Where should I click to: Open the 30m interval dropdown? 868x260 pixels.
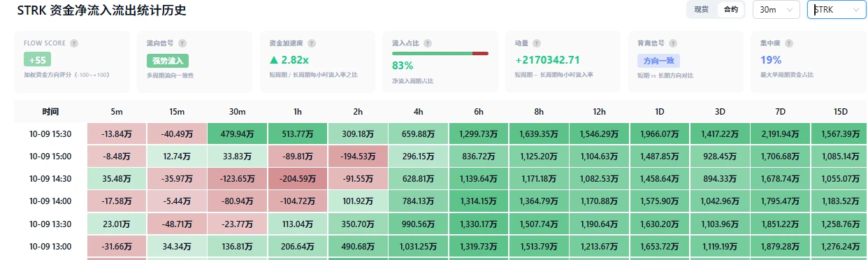point(776,10)
